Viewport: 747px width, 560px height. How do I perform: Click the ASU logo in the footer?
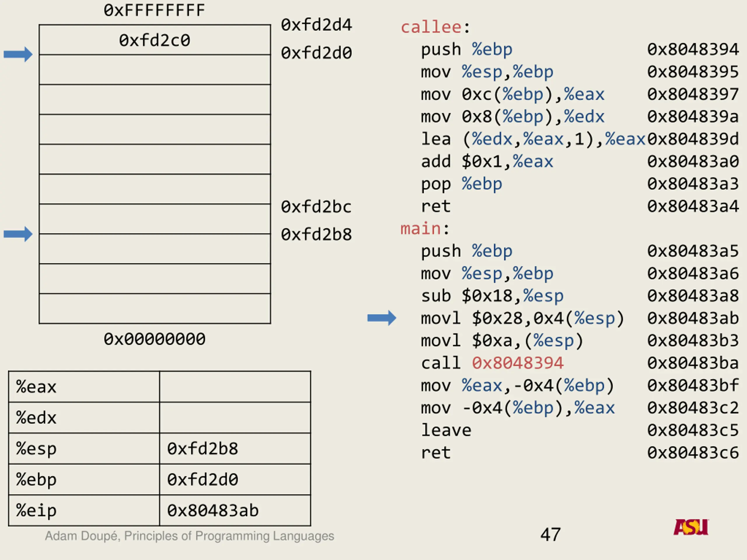pos(691,527)
